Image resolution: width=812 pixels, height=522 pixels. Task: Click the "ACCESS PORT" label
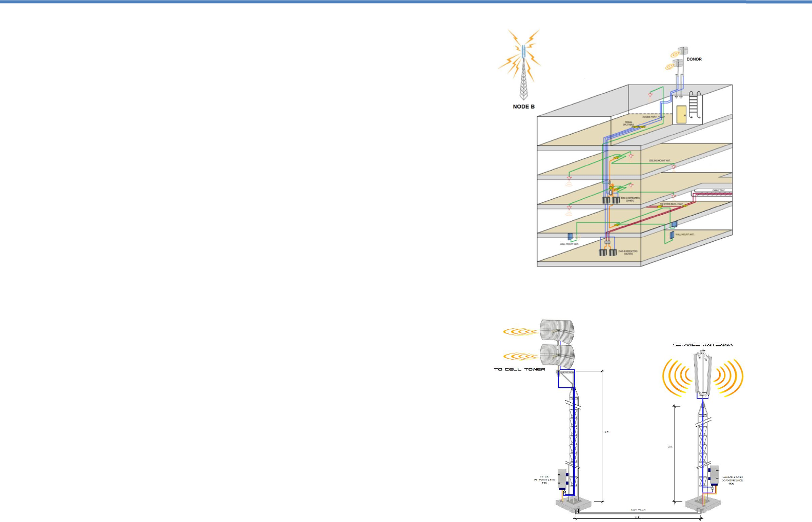(649, 117)
